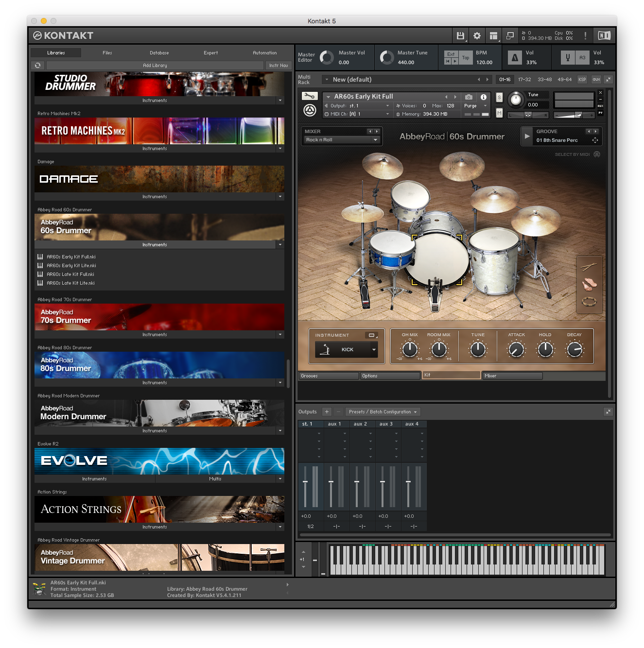Click the kick pedal picture in Instrument box
644x648 pixels.
coord(325,350)
